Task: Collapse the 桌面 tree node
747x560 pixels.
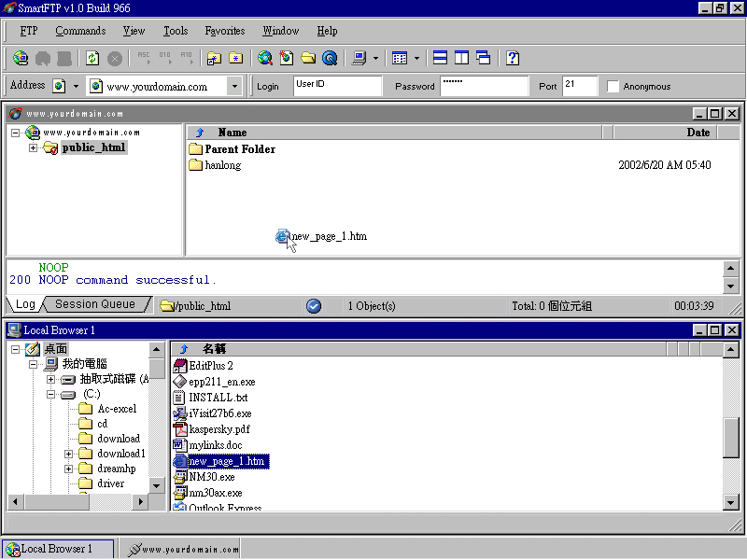Action: (16, 349)
